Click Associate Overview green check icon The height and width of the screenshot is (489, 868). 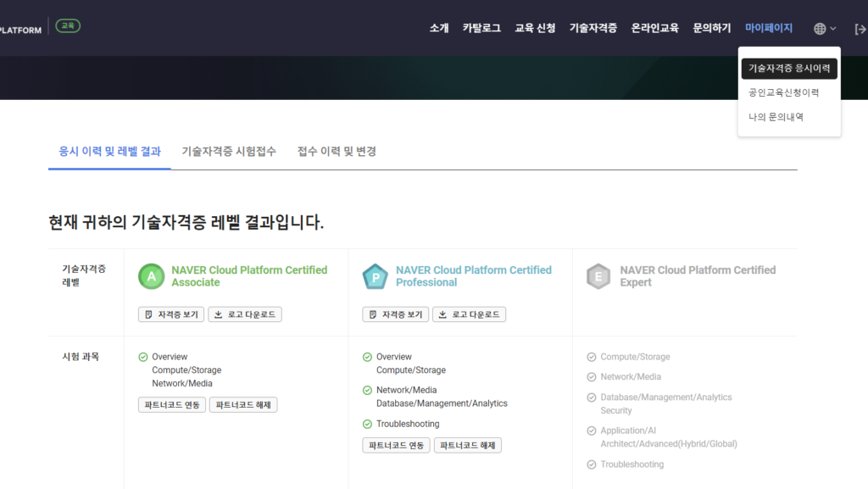142,357
